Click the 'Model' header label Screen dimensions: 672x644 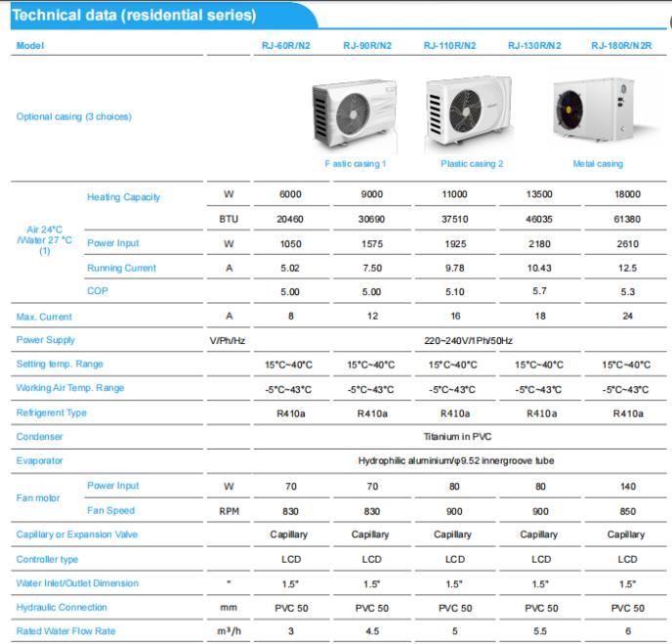coord(30,46)
